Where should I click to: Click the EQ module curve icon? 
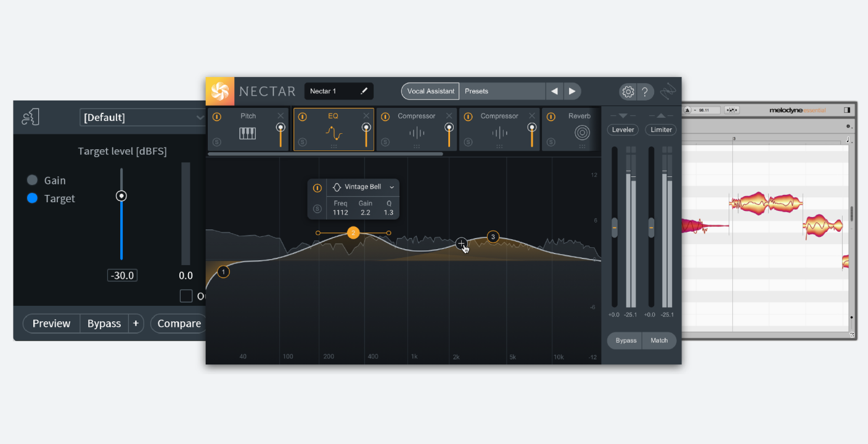(x=334, y=133)
